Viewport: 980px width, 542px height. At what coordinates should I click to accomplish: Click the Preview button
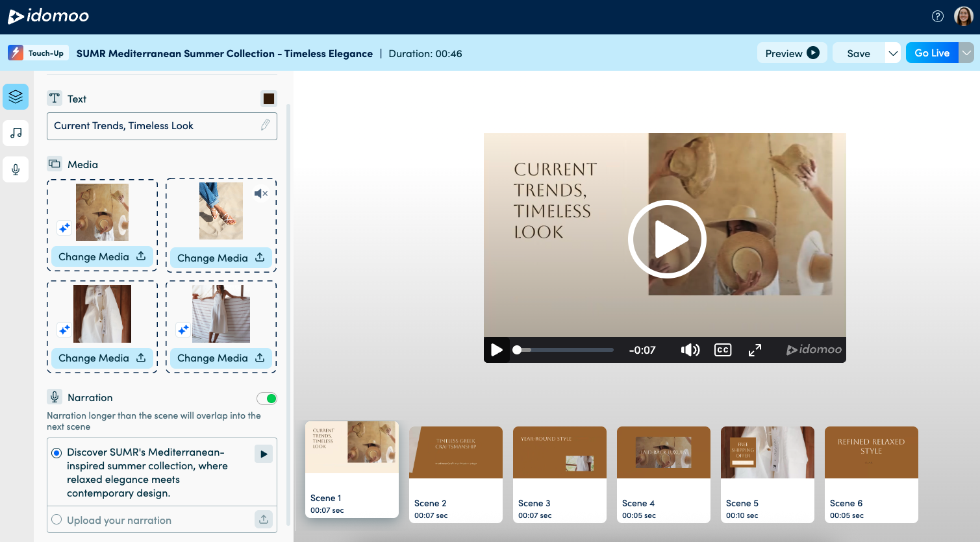(792, 53)
